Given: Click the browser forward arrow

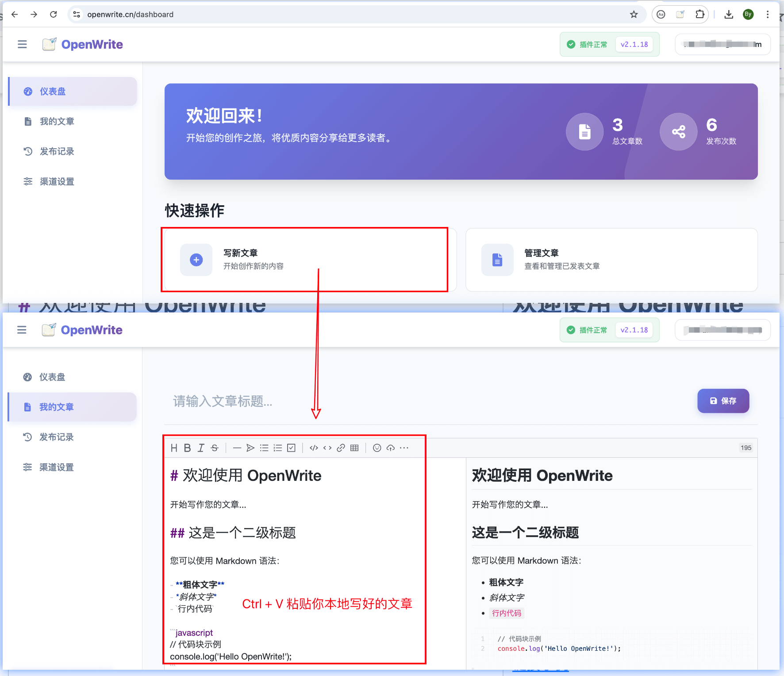Looking at the screenshot, I should [x=34, y=14].
